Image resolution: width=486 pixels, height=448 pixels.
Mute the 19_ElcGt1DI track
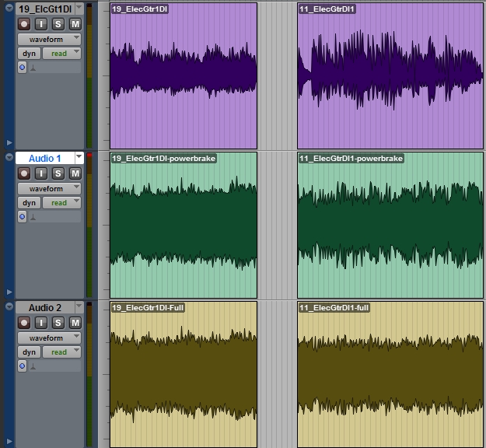point(75,24)
